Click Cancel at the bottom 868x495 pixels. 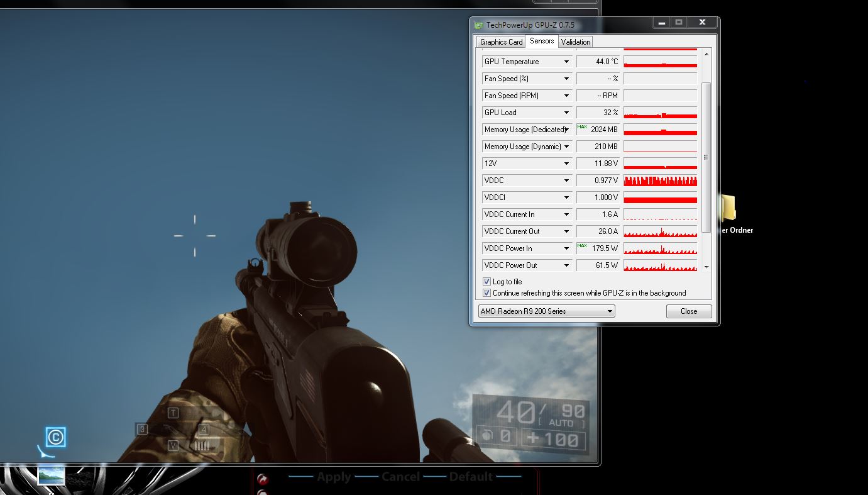pos(400,477)
